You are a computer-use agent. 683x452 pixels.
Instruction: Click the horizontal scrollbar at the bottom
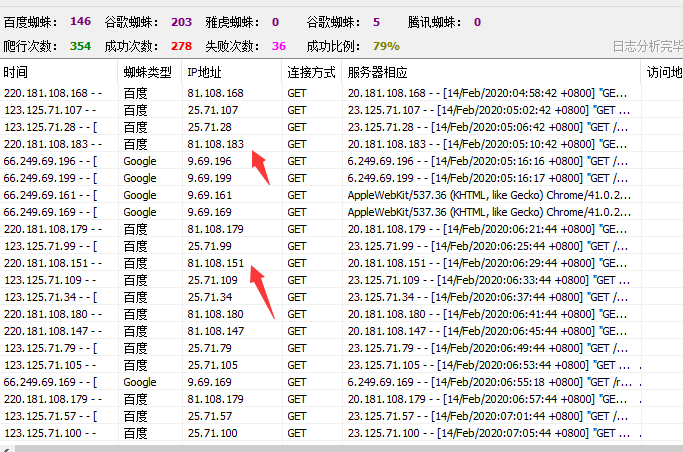tap(348, 448)
